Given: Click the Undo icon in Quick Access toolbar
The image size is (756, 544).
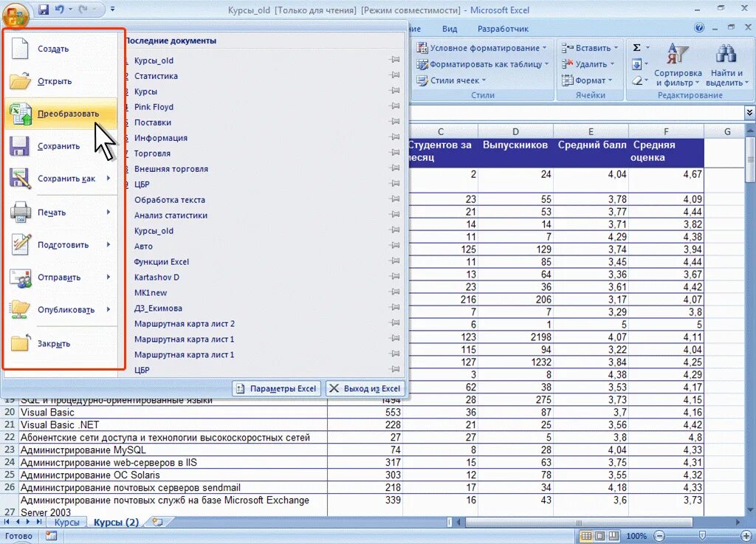Looking at the screenshot, I should (x=60, y=10).
